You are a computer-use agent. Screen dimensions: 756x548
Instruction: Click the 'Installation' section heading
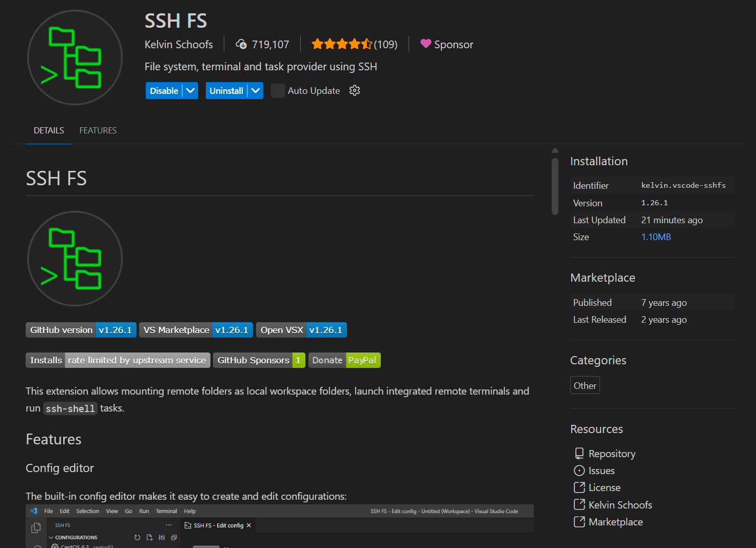[599, 161]
